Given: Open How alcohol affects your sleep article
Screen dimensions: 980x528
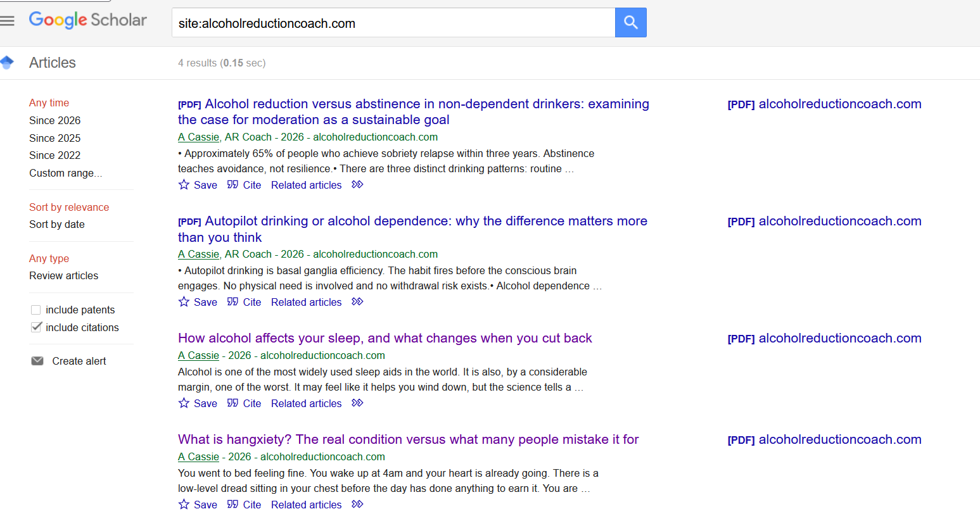Looking at the screenshot, I should pos(385,338).
